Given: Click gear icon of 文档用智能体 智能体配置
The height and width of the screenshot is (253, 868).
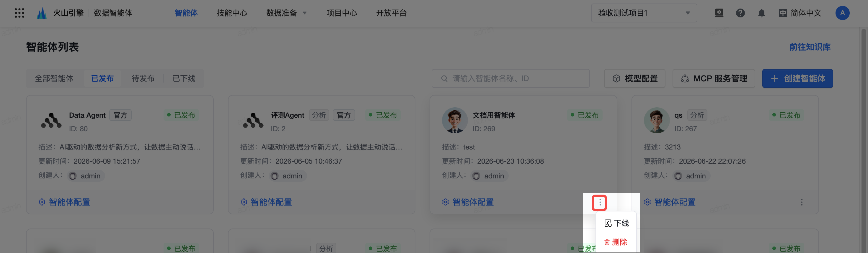Looking at the screenshot, I should pos(445,202).
